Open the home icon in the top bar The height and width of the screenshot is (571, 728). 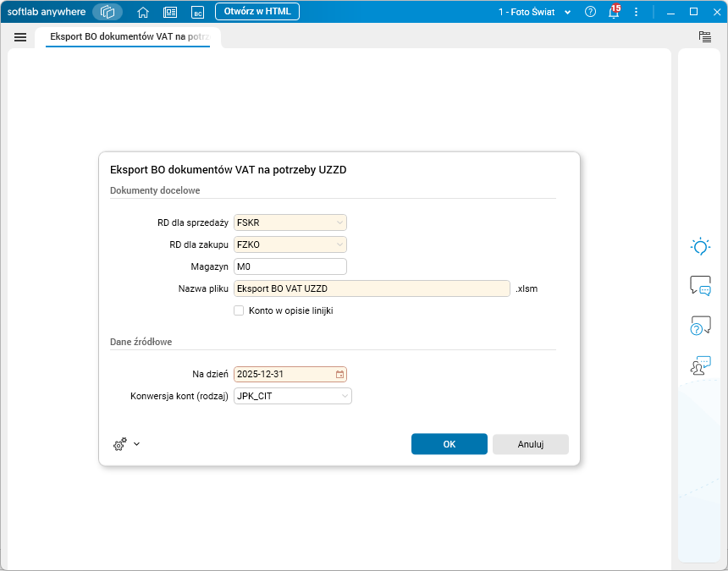tap(143, 12)
